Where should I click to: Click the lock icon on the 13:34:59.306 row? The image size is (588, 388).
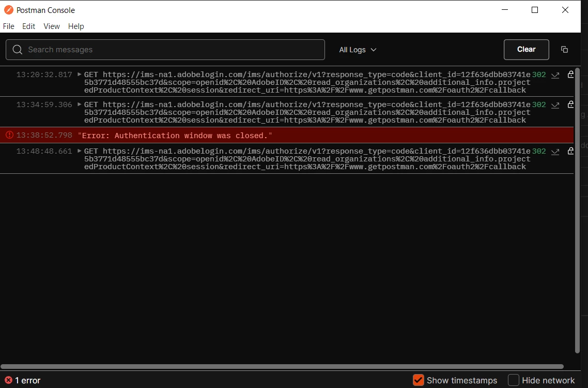pyautogui.click(x=570, y=105)
